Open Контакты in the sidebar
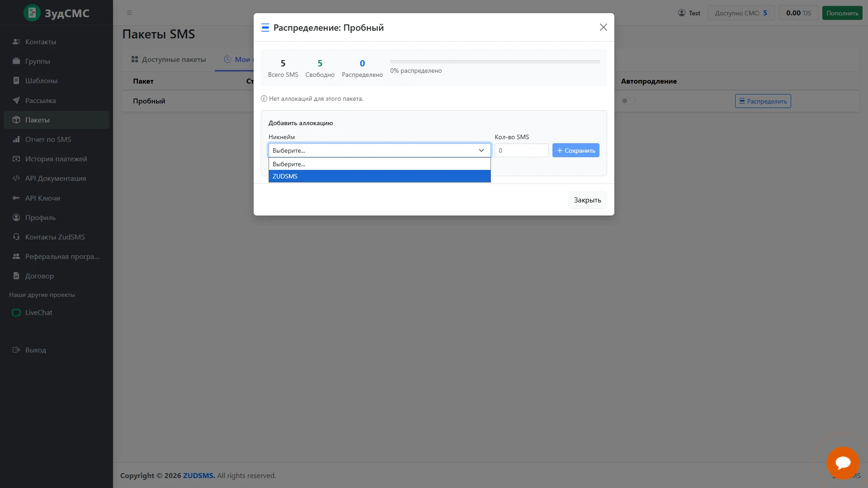868x488 pixels. coord(57,42)
